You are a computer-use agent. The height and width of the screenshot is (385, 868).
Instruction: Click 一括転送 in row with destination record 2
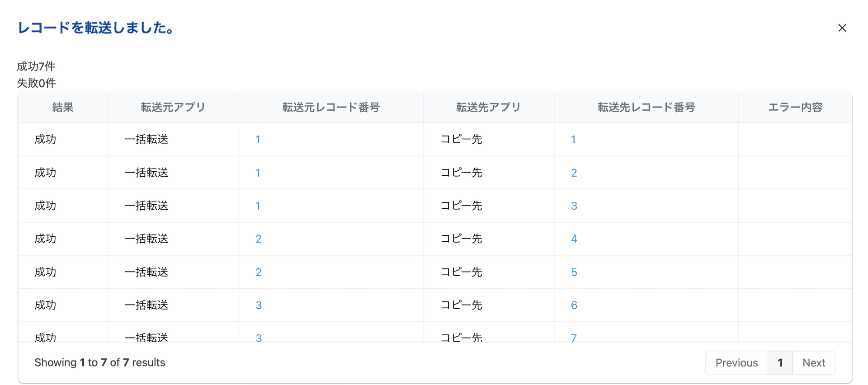[146, 173]
